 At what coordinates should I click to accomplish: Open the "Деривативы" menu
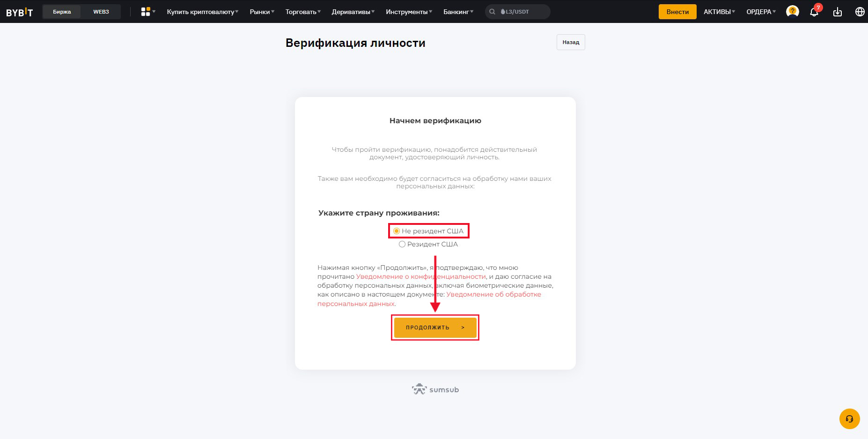(x=353, y=12)
